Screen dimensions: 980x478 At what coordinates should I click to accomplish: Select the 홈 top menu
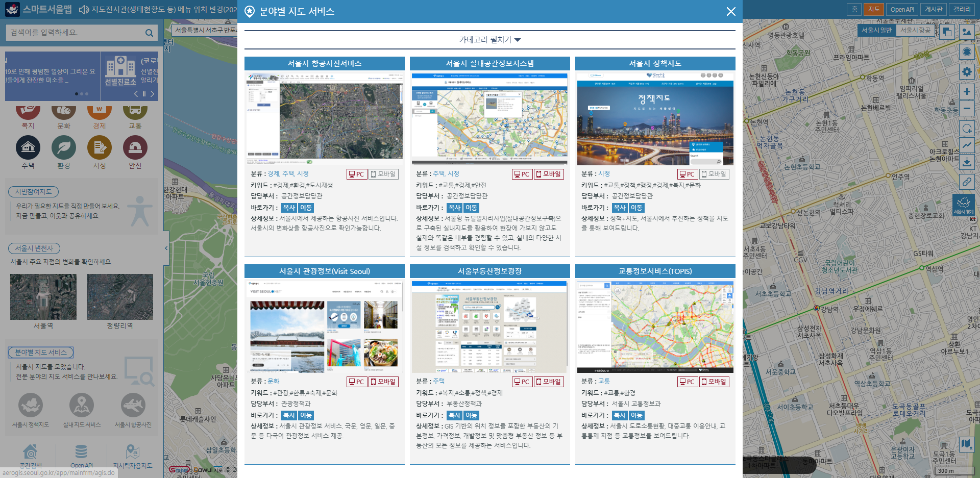pyautogui.click(x=854, y=9)
